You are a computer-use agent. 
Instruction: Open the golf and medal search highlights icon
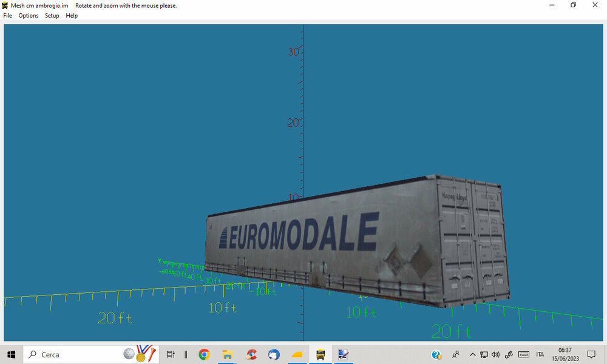pyautogui.click(x=140, y=354)
